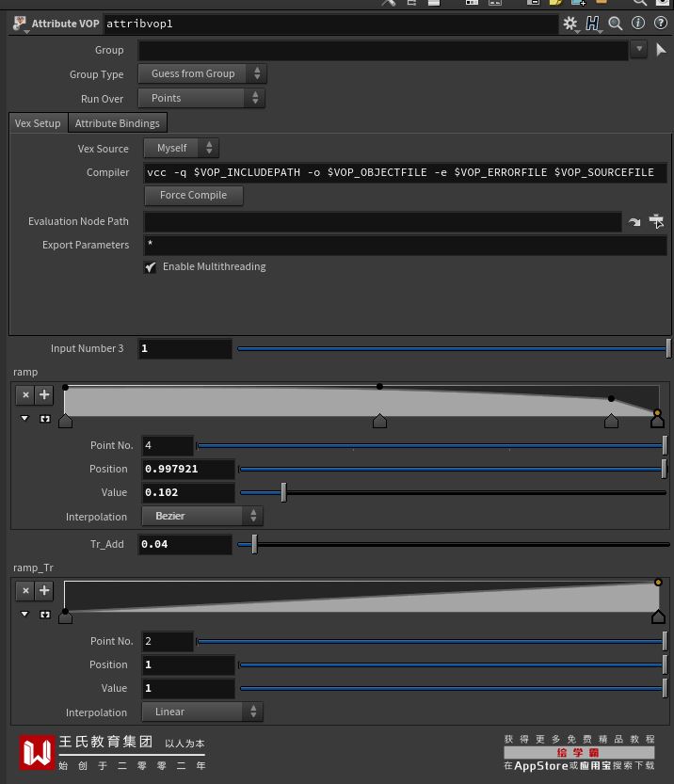Collapse the ramp controls triangle
The height and width of the screenshot is (784, 674).
pyautogui.click(x=24, y=418)
